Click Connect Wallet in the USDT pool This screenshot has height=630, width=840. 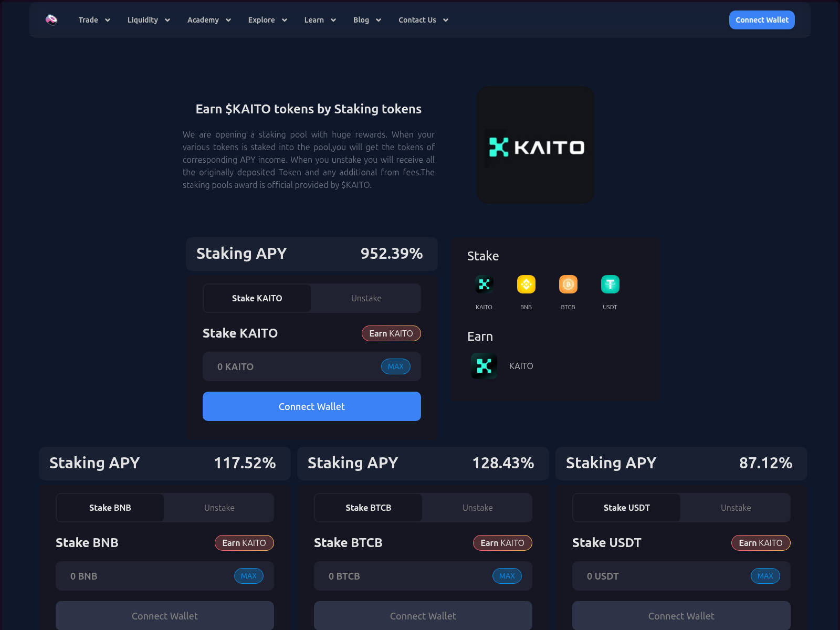click(x=681, y=615)
